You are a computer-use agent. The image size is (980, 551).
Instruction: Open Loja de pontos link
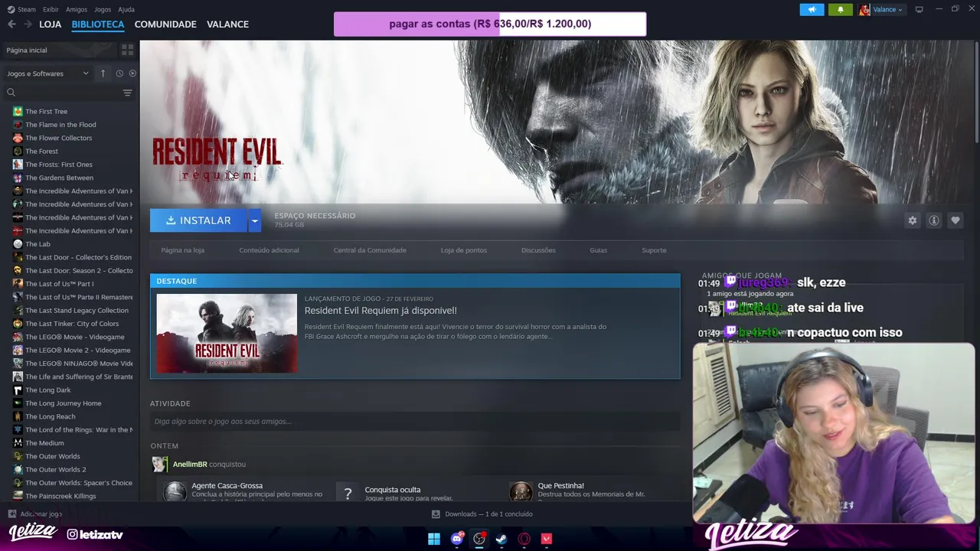tap(463, 250)
